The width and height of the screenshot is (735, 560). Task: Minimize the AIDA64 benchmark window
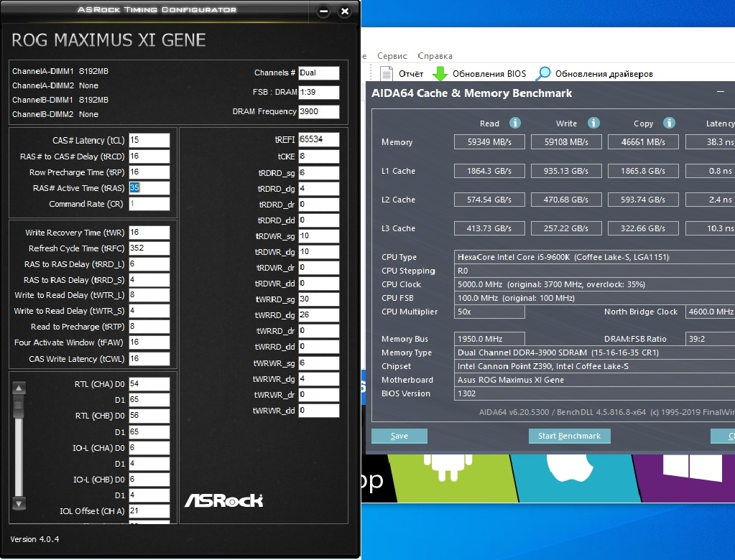(721, 92)
